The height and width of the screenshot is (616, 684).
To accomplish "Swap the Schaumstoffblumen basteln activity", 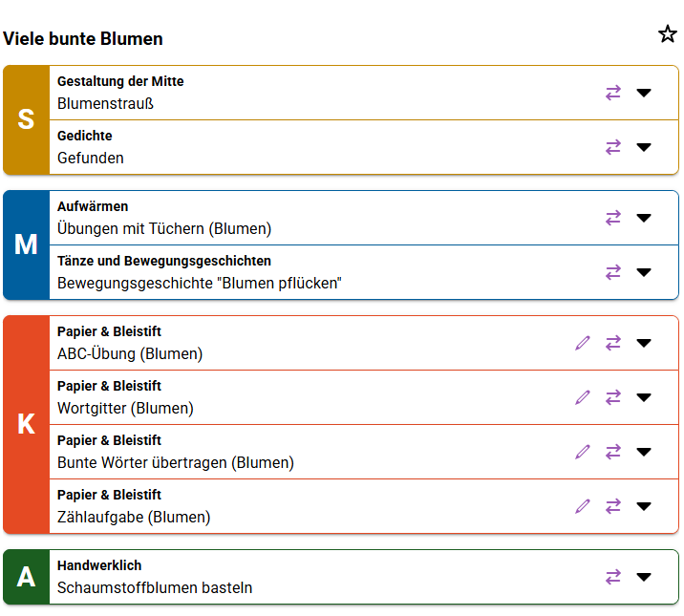I will pyautogui.click(x=613, y=577).
